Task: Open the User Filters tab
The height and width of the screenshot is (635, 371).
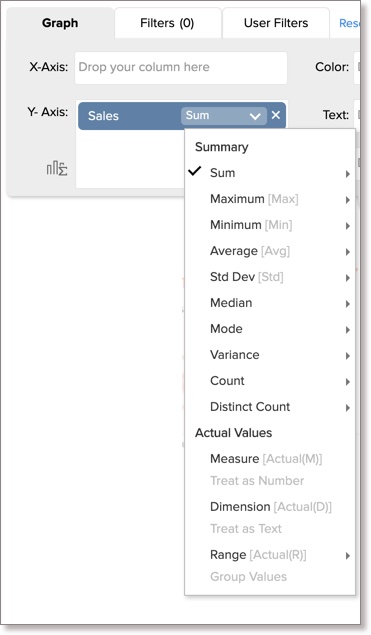Action: (276, 23)
